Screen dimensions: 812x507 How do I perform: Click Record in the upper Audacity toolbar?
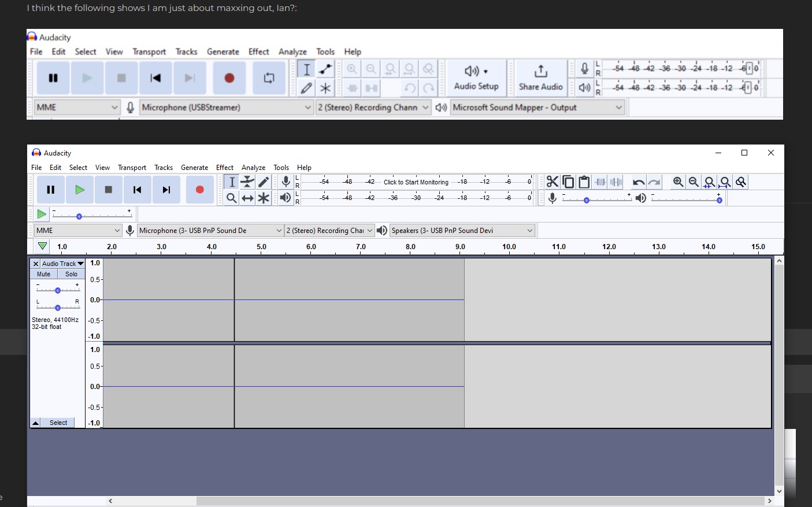(229, 78)
